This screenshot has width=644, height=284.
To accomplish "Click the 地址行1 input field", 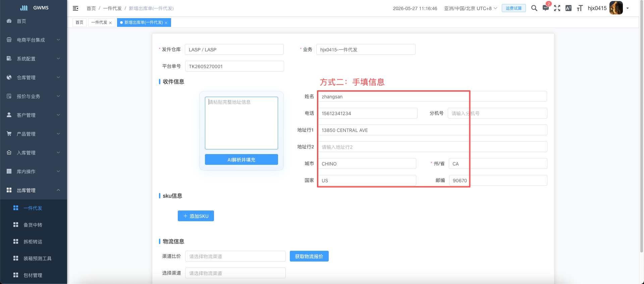I will coord(432,130).
